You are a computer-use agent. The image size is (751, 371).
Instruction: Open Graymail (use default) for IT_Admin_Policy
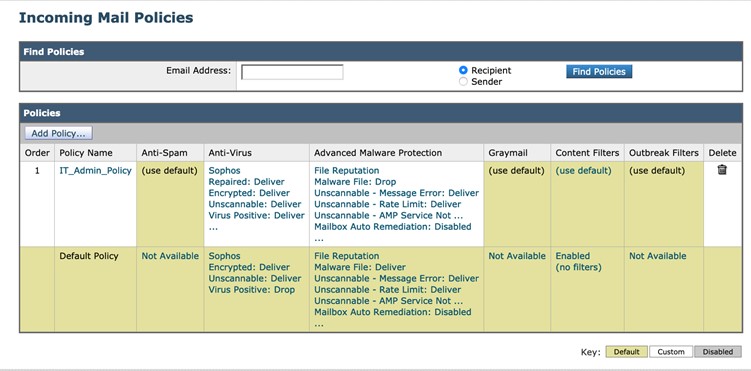pyautogui.click(x=516, y=170)
